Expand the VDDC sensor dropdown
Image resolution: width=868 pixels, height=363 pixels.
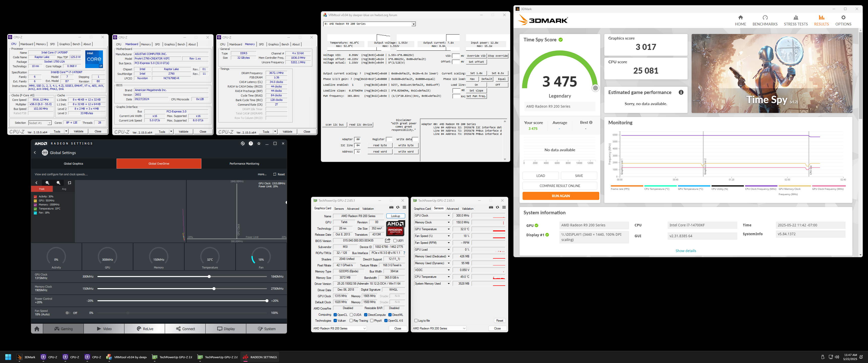[x=448, y=270]
